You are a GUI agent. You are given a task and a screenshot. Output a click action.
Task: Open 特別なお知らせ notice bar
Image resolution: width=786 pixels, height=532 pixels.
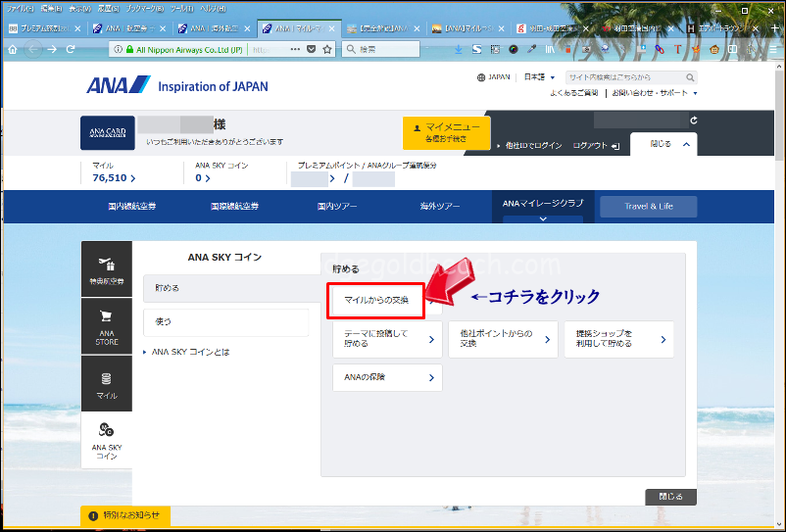125,515
